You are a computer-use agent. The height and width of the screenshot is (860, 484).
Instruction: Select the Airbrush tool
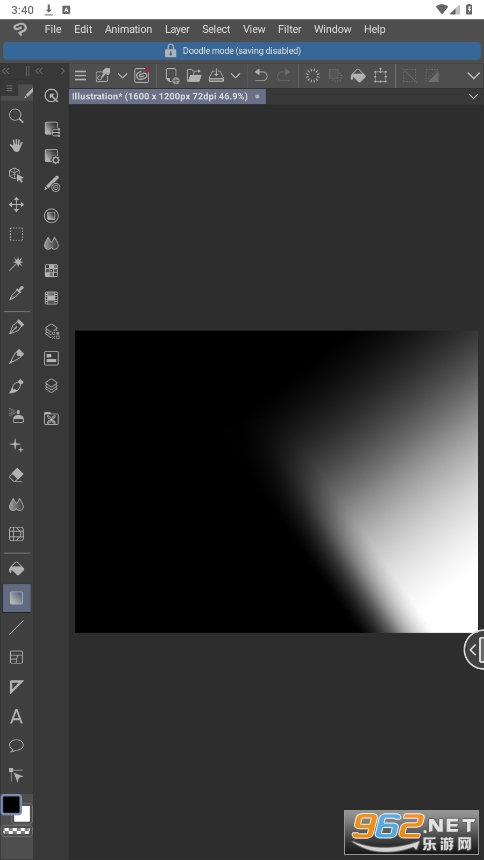coord(16,416)
